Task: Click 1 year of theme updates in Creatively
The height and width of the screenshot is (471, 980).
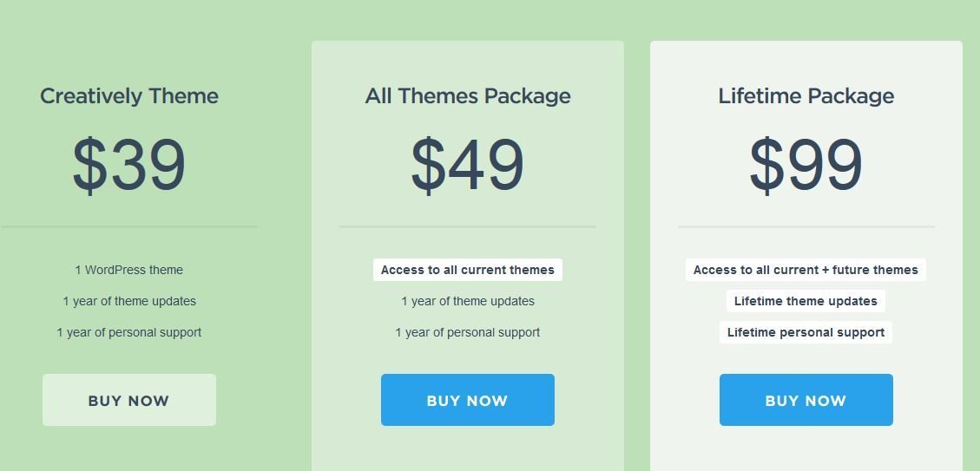Action: 129,301
